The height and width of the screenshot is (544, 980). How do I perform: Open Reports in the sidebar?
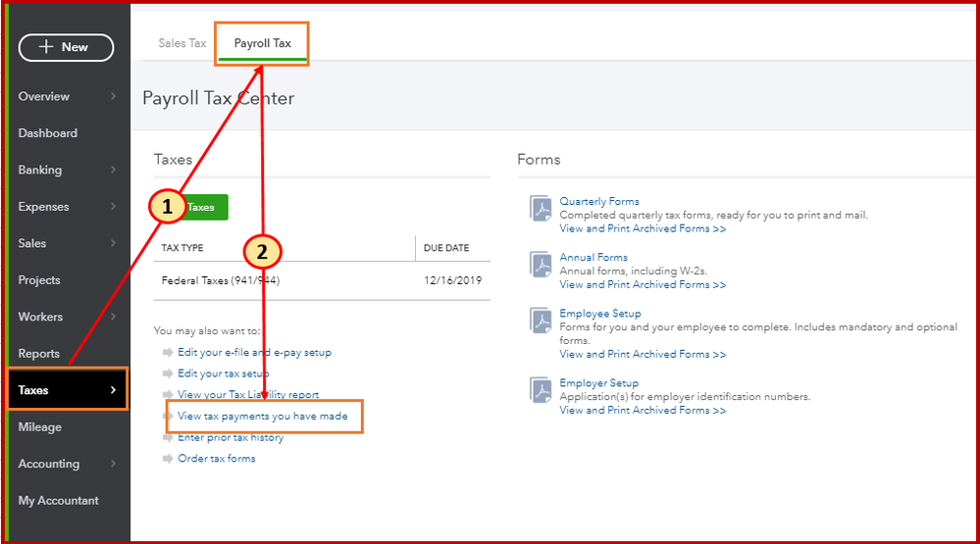39,354
